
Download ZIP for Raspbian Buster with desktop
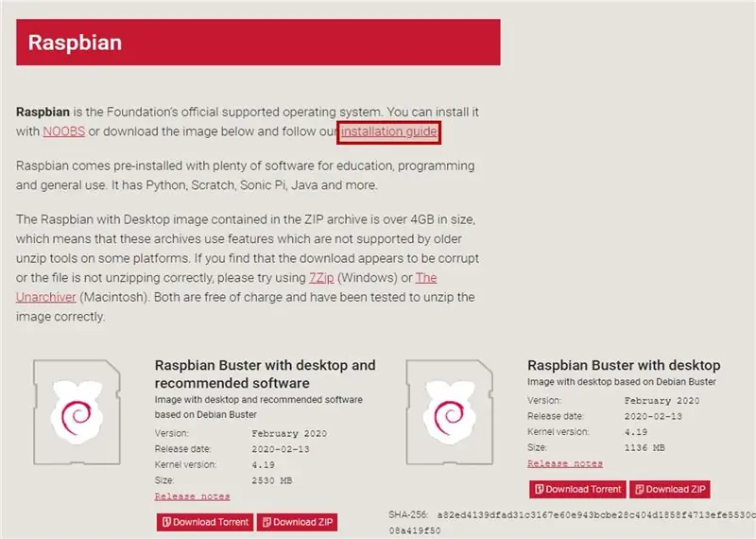coord(670,489)
